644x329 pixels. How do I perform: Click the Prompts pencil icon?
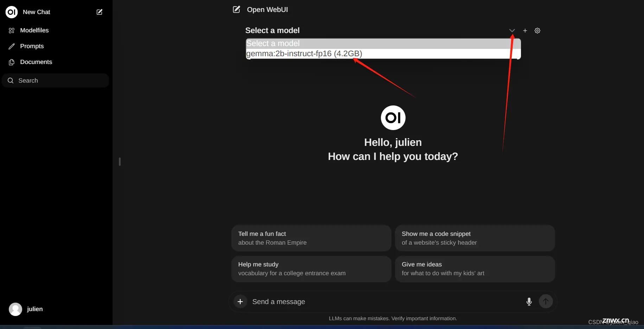point(12,46)
